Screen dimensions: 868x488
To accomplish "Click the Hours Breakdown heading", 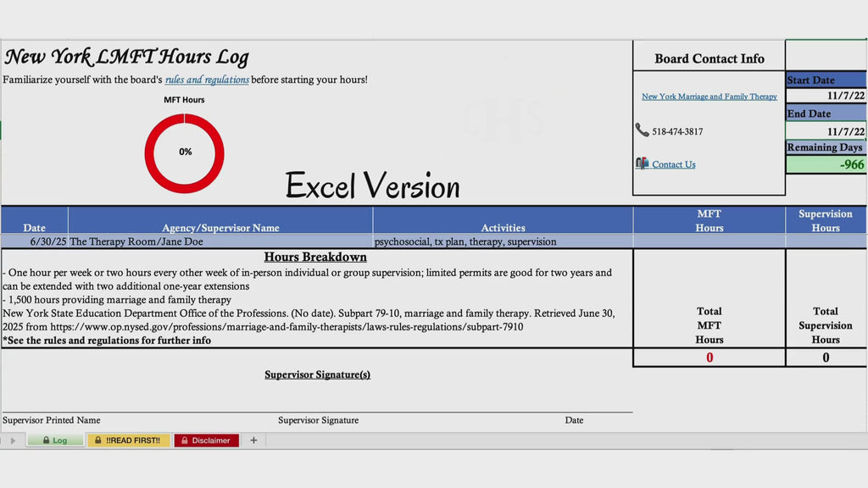I will tap(315, 257).
